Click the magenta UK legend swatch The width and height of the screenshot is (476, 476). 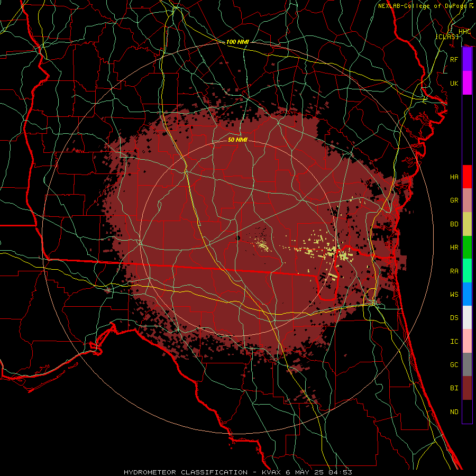point(467,83)
